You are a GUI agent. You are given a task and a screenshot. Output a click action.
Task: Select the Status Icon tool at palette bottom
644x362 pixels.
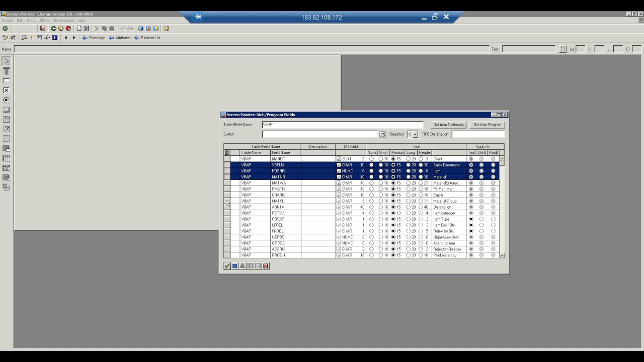tap(7, 187)
